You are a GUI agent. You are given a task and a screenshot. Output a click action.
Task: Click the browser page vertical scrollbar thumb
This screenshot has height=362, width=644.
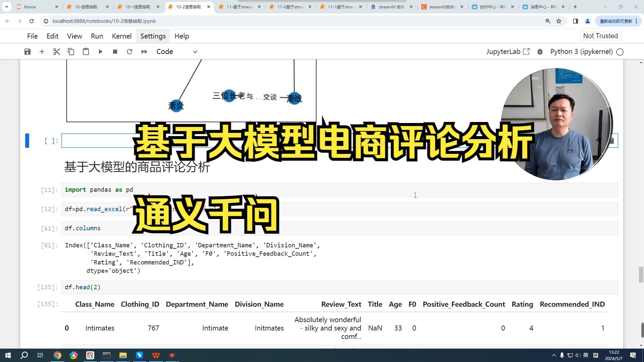(641, 275)
